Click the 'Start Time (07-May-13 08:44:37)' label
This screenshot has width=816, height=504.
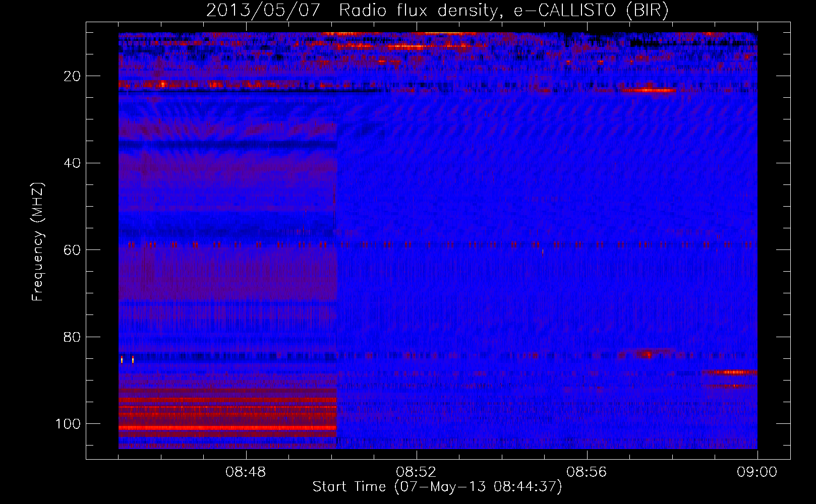pyautogui.click(x=437, y=487)
